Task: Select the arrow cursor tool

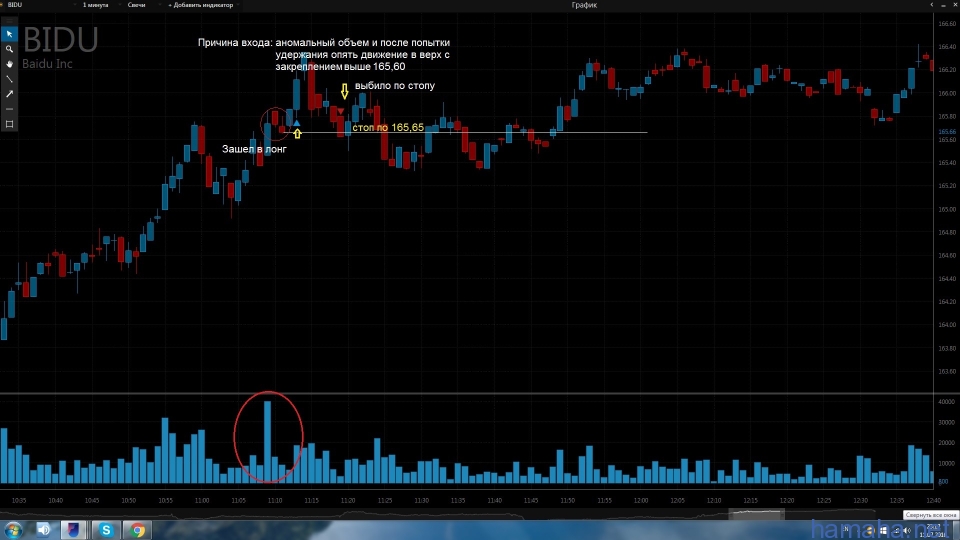Action: pos(9,34)
